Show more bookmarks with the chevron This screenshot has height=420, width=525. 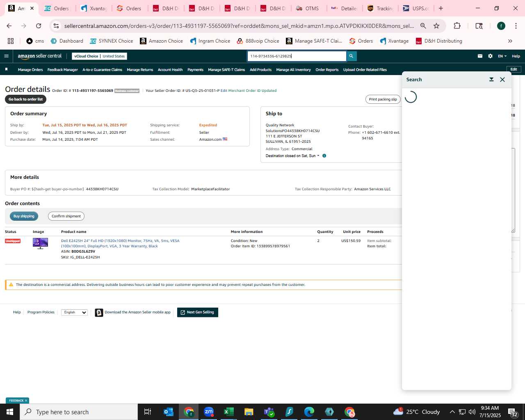coord(510,41)
